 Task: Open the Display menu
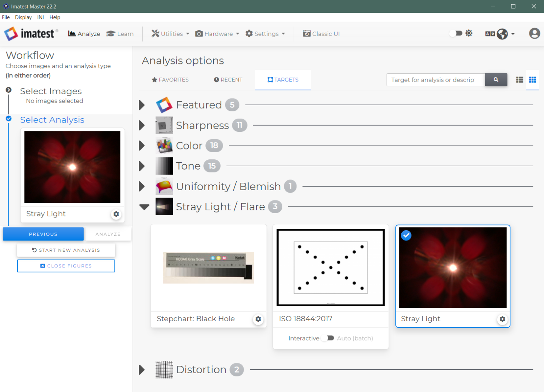pos(23,17)
